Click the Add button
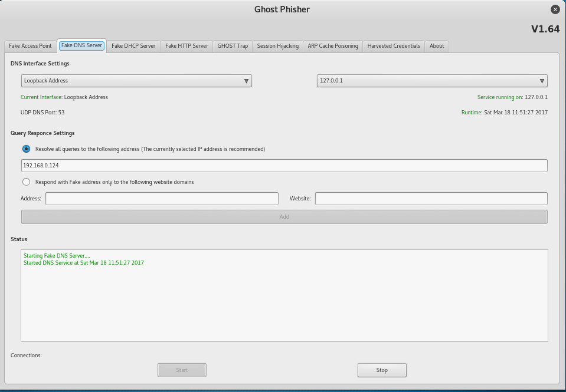This screenshot has width=566, height=392. 284,217
